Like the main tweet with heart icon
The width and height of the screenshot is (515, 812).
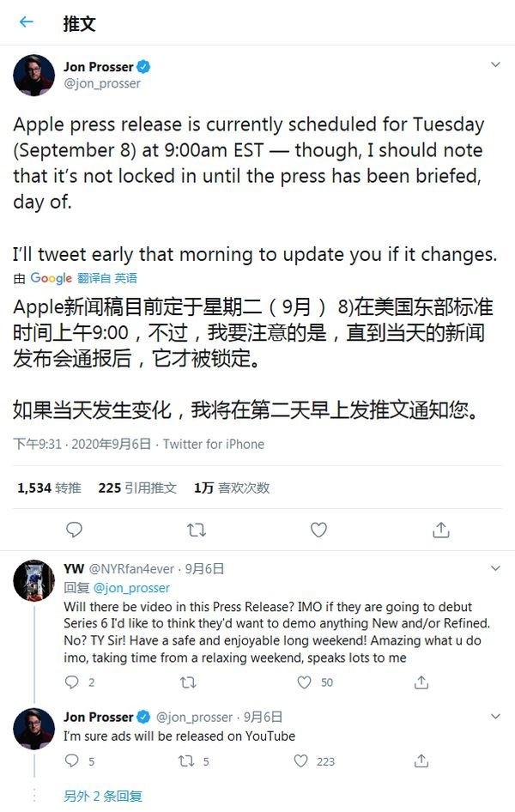point(318,530)
